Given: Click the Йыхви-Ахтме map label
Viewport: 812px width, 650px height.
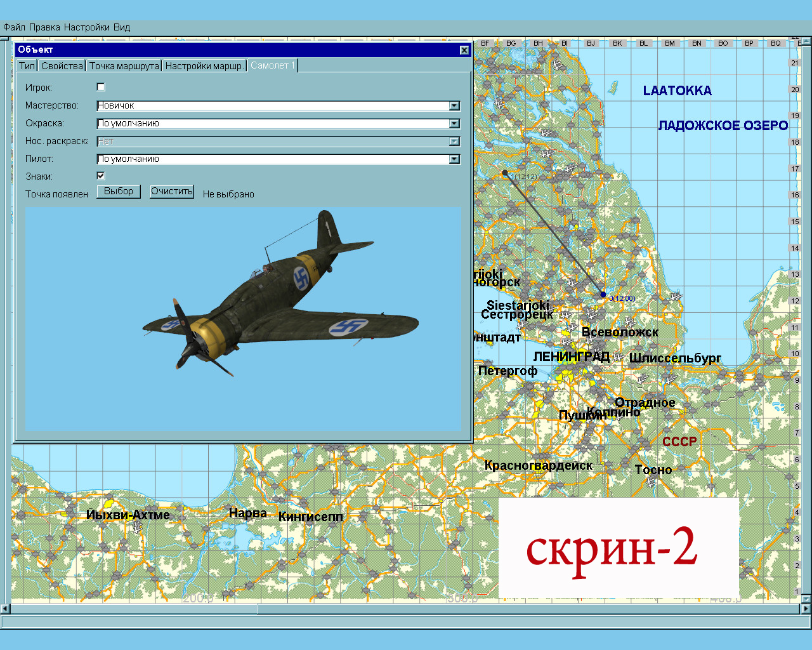Looking at the screenshot, I should [128, 515].
